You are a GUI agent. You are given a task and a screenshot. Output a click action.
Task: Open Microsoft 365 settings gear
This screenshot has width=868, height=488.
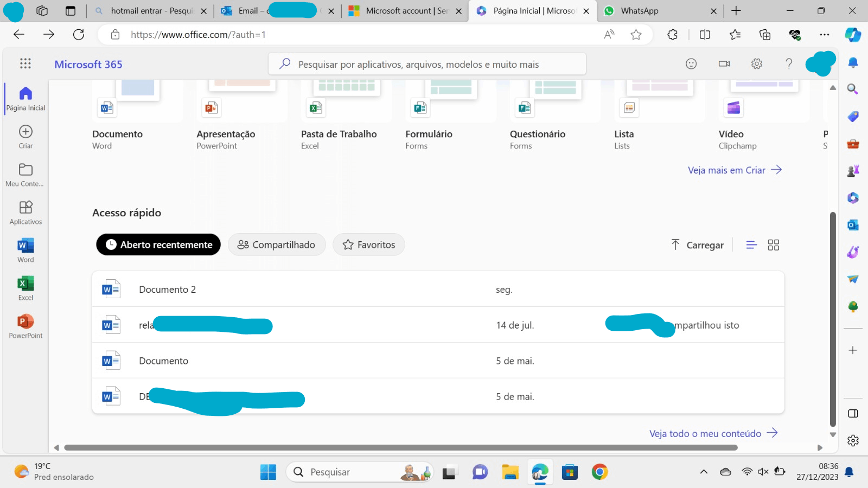pyautogui.click(x=757, y=64)
